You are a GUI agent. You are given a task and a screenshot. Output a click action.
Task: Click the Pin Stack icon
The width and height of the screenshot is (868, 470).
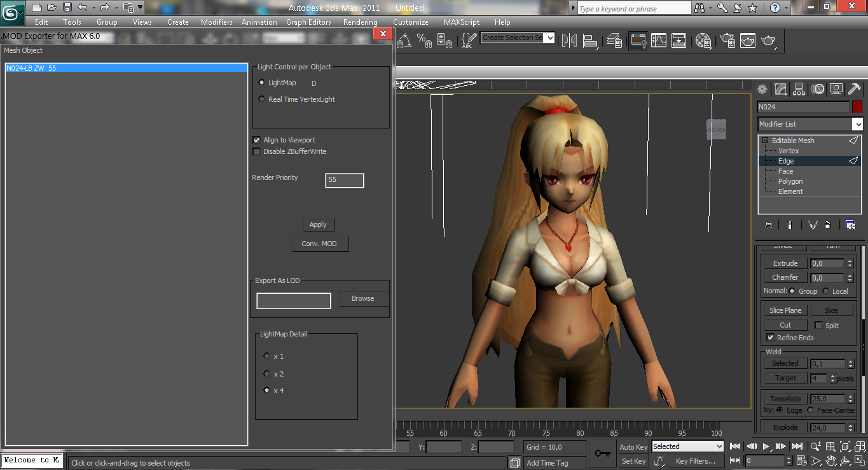pos(768,225)
